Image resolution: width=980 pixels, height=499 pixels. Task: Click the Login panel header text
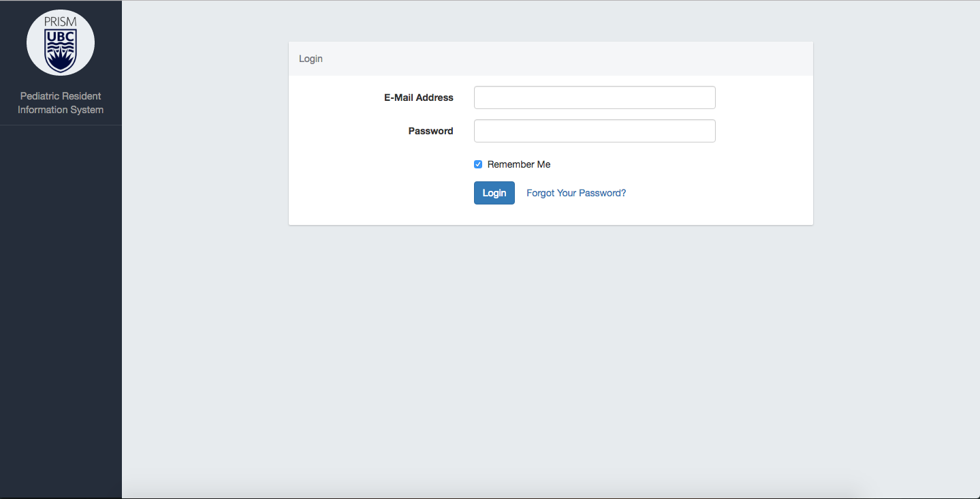click(x=311, y=59)
